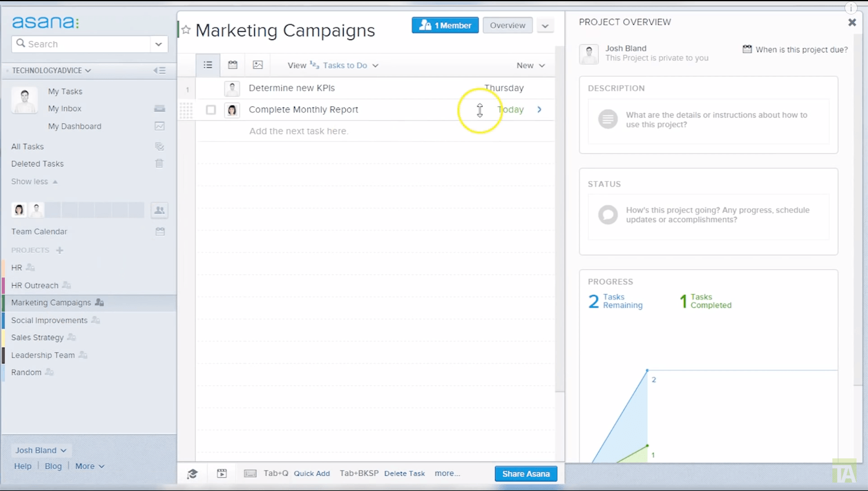Screen dimensions: 868x491
Task: Collapse the sidebar with the arrow icon
Action: [159, 71]
